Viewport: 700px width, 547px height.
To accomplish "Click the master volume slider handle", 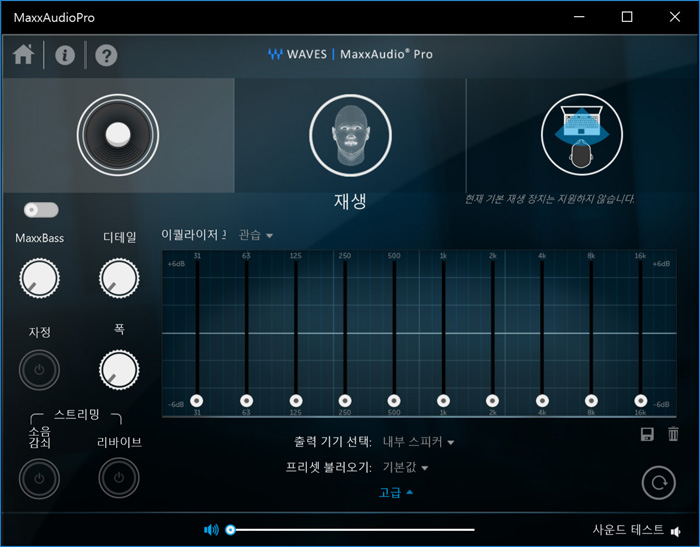I will click(x=230, y=530).
